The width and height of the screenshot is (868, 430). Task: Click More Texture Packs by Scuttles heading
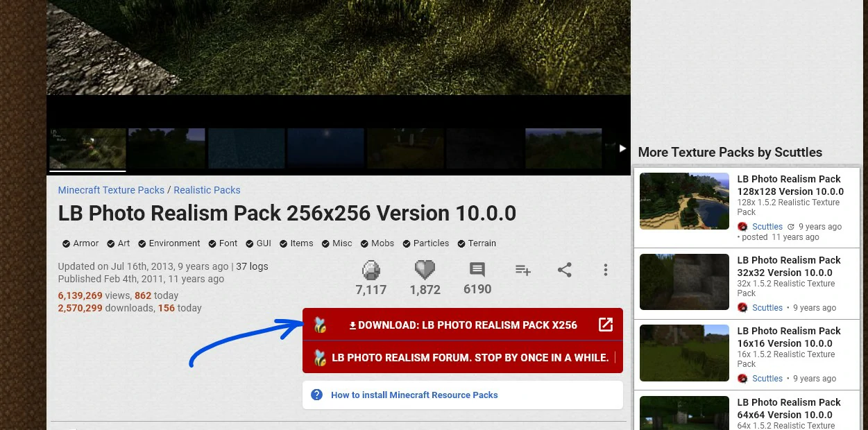click(730, 153)
